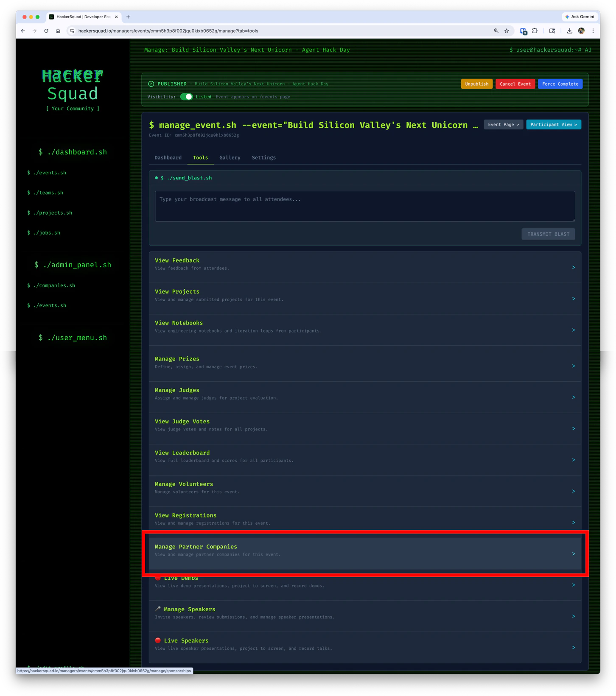The width and height of the screenshot is (616, 696).
Task: Click the Cancel Event button
Action: pyautogui.click(x=515, y=84)
